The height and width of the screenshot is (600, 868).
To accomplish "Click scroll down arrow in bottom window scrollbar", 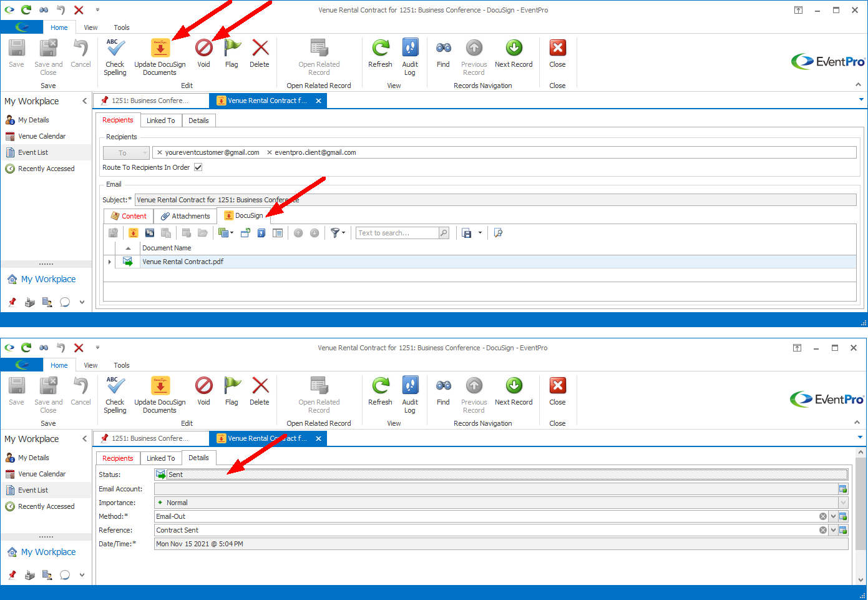I will (x=861, y=579).
